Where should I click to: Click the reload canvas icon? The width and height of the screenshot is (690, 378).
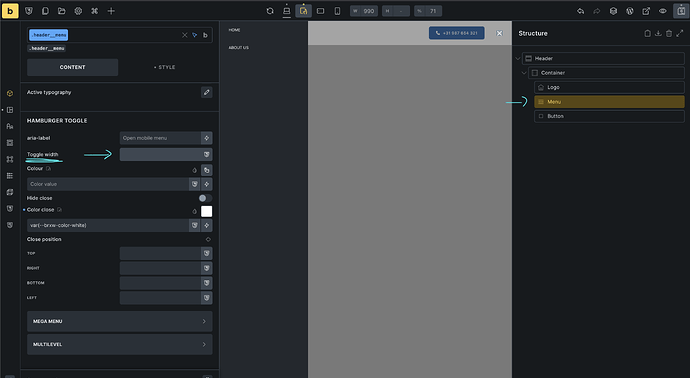click(x=270, y=11)
